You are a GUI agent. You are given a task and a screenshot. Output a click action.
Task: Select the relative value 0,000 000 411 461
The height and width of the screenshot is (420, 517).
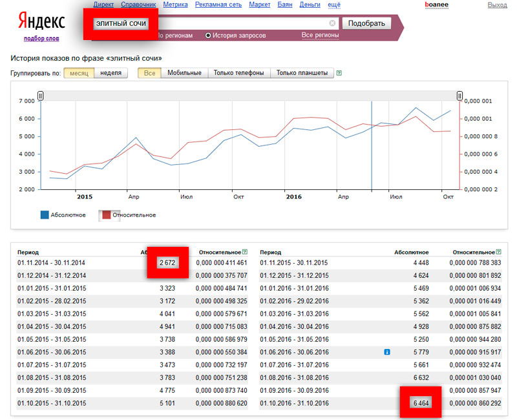[x=222, y=263]
